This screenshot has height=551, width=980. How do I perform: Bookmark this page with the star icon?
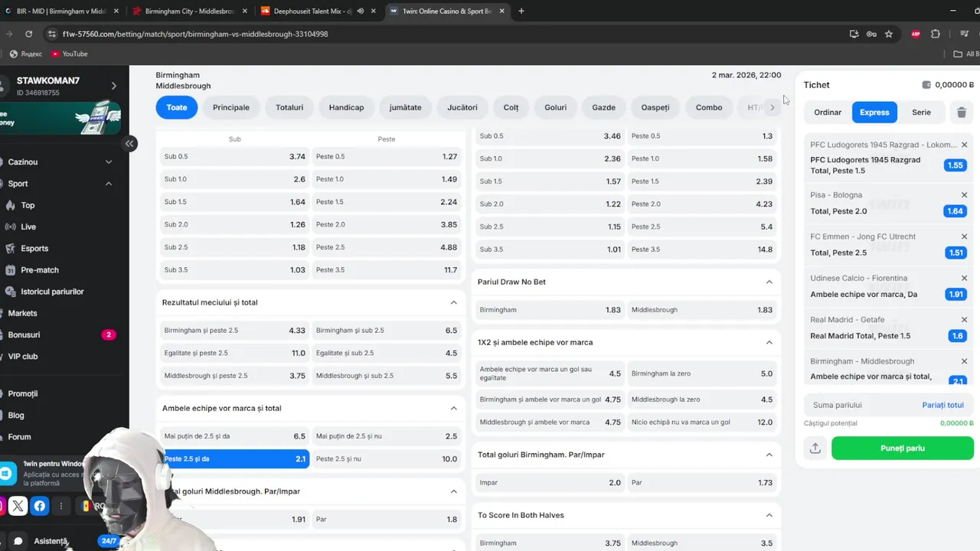point(889,34)
